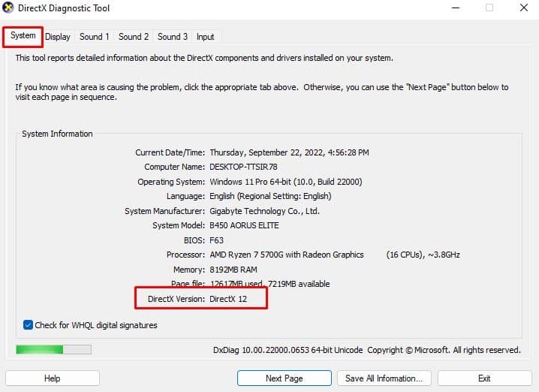This screenshot has height=392, width=539.
Task: Uncheck Check for WHQL digital signatures
Action: click(29, 325)
